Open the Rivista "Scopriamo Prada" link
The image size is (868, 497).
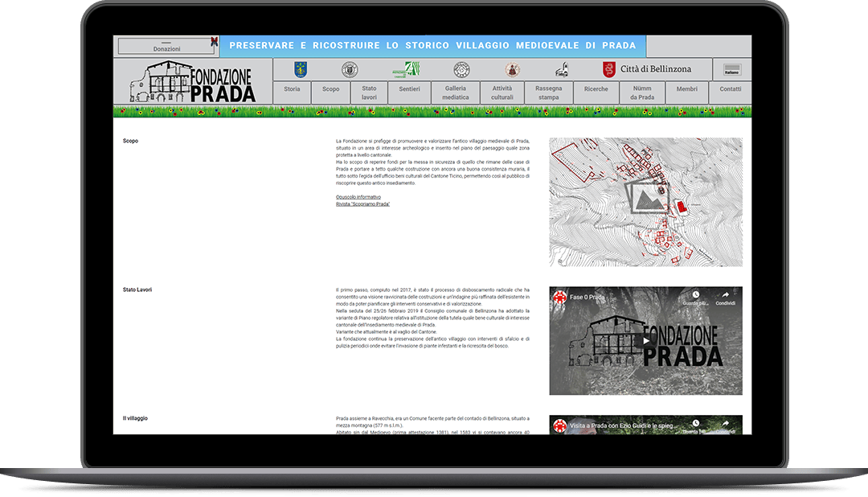[362, 204]
